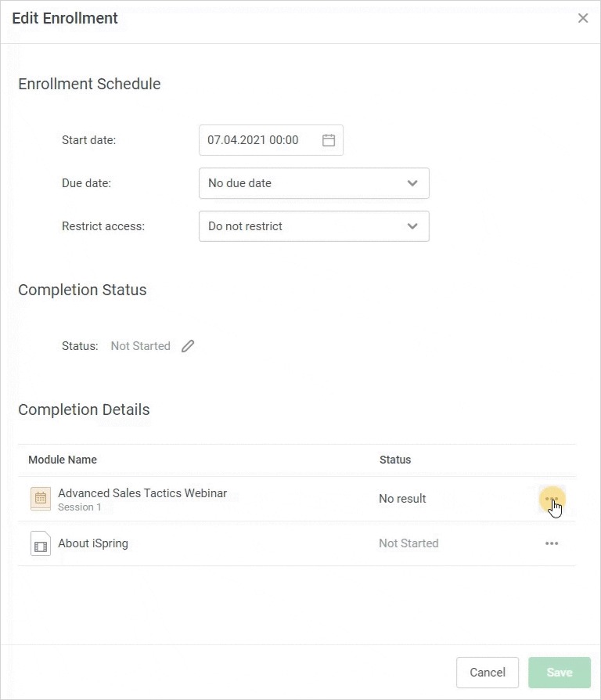Open more options for About iSpring

click(x=552, y=543)
